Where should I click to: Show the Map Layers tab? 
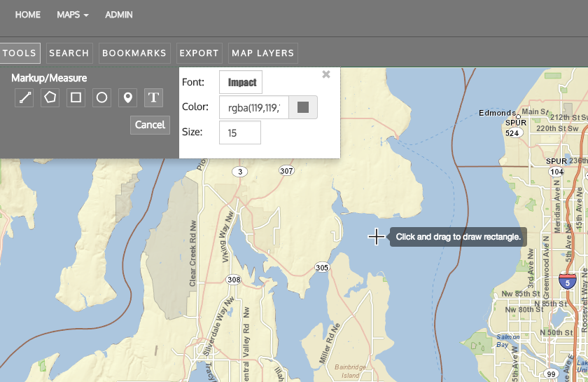263,53
